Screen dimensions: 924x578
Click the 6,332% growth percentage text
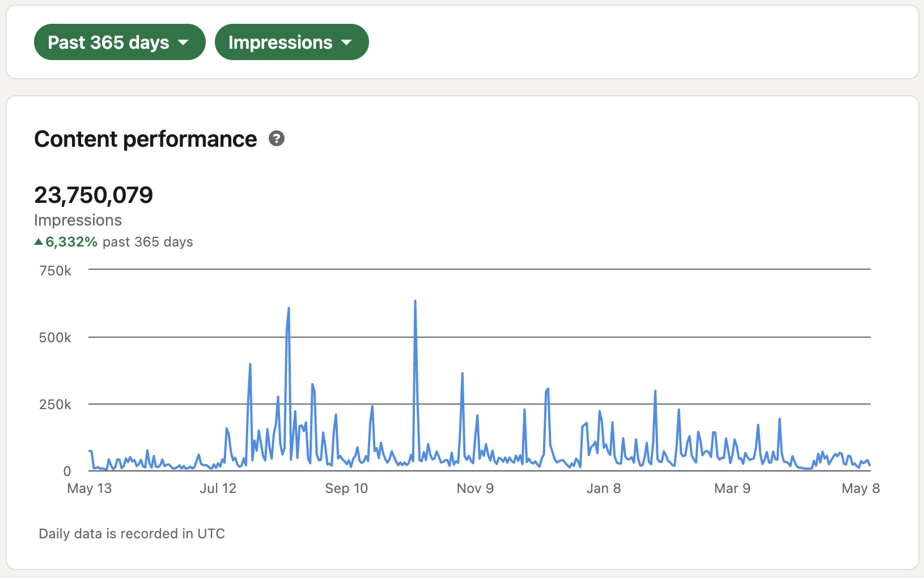pos(71,242)
